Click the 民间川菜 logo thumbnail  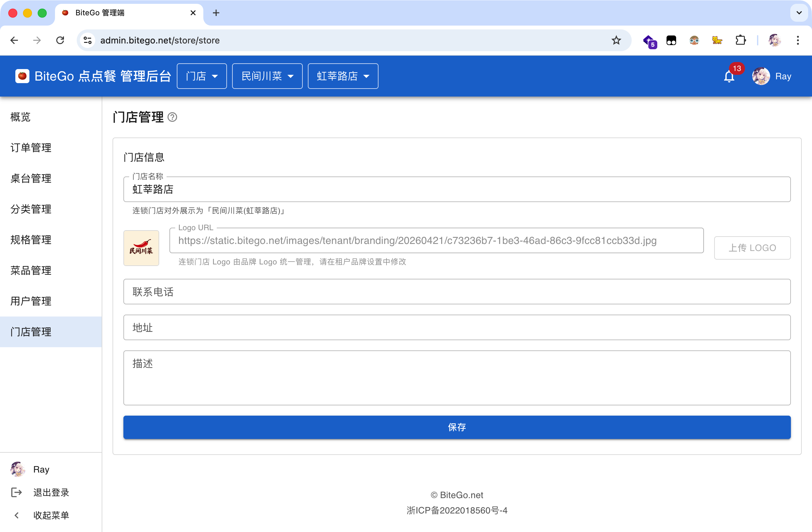[141, 248]
